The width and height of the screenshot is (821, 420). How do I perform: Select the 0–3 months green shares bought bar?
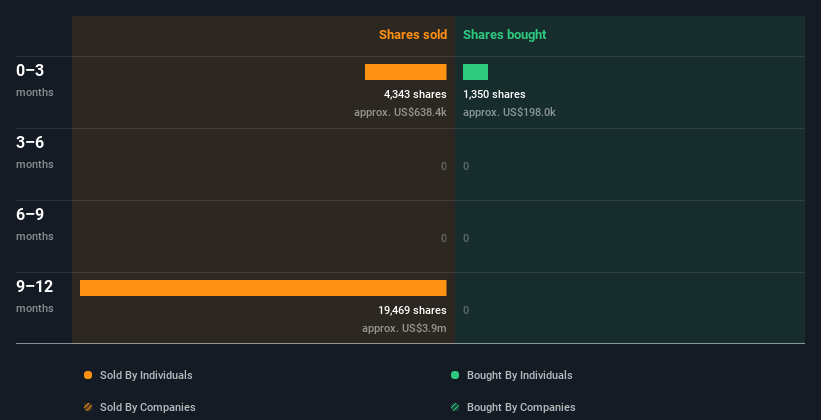coord(475,72)
